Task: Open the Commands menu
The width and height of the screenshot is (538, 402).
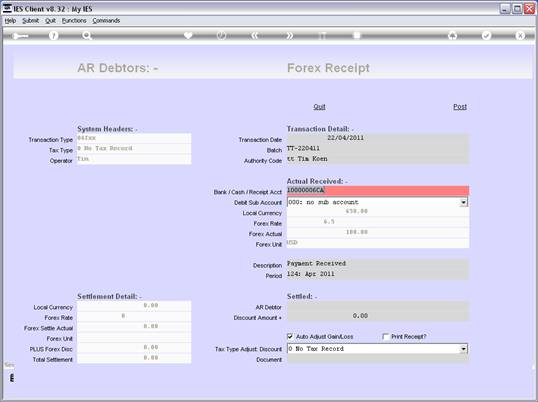Action: click(106, 21)
